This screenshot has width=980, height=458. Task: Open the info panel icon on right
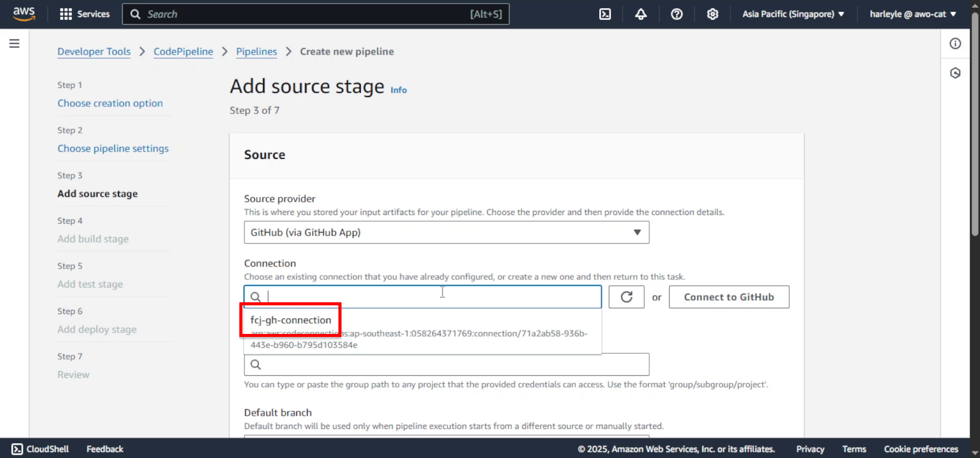[955, 43]
